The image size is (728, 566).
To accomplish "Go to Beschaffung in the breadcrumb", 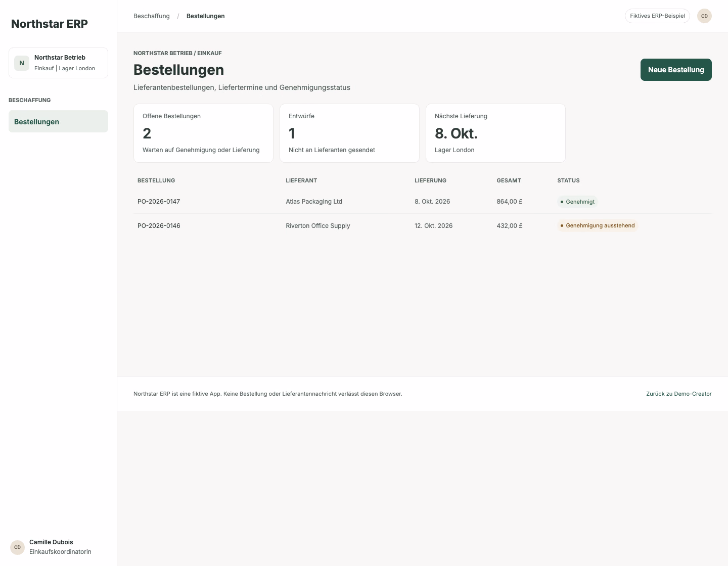I will click(x=152, y=16).
